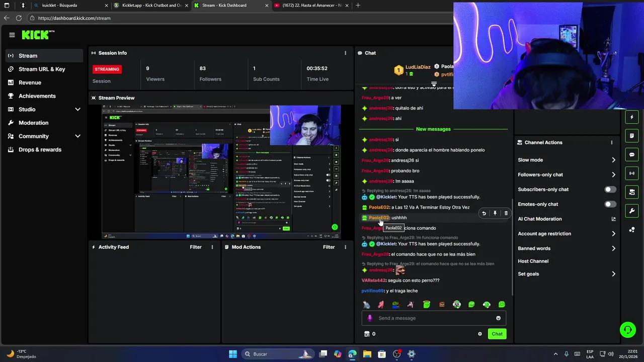The width and height of the screenshot is (644, 362).
Task: Open a new browser tab
Action: click(358, 5)
